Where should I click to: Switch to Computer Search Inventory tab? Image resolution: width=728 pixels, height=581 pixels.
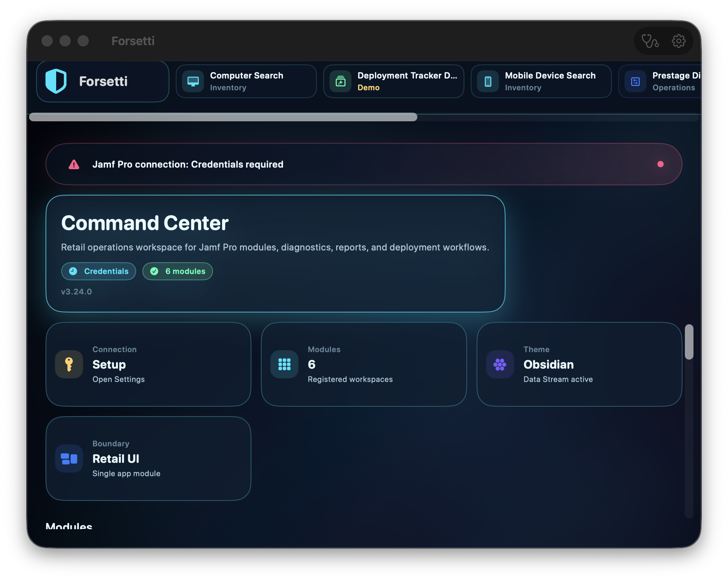[246, 81]
